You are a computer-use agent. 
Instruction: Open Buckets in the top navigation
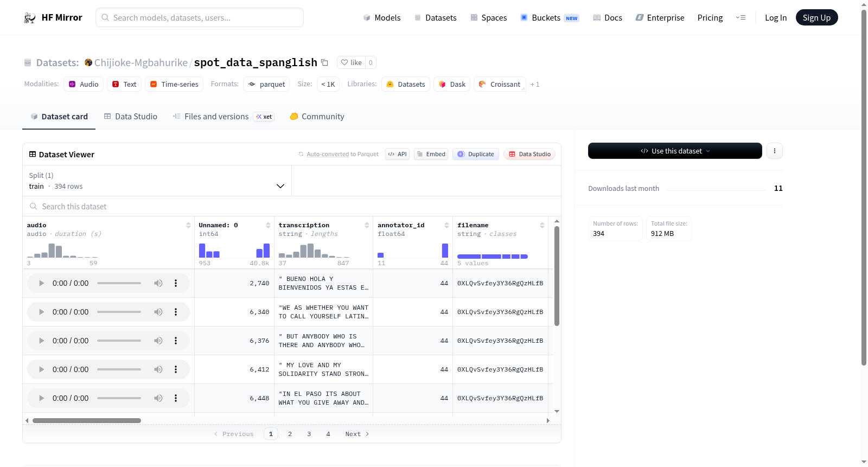[x=550, y=18]
